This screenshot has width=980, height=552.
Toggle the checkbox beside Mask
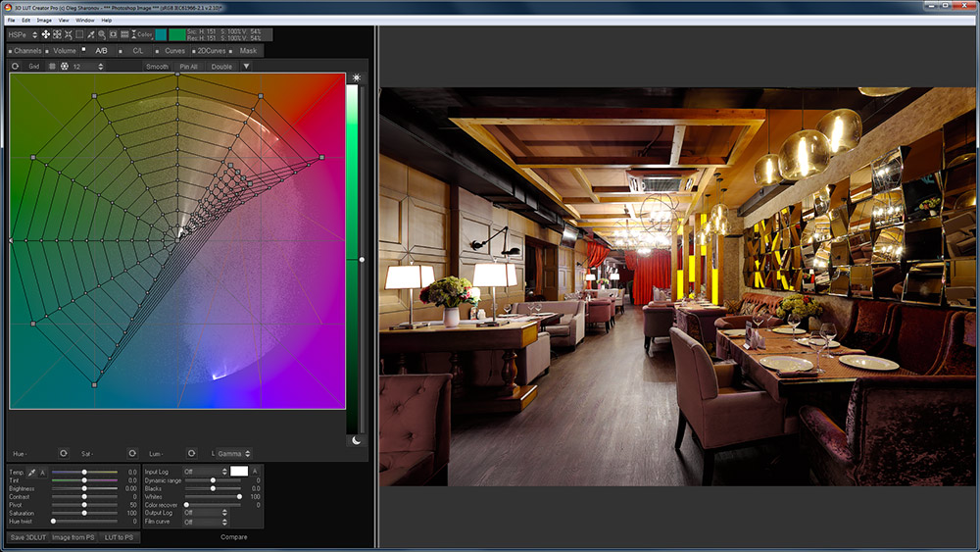click(x=232, y=51)
